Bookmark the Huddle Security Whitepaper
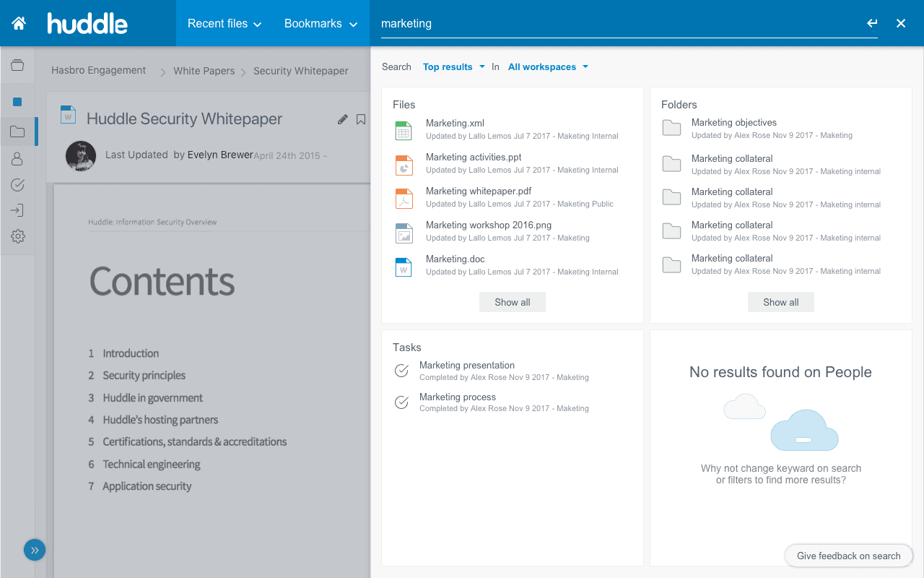 [x=361, y=119]
